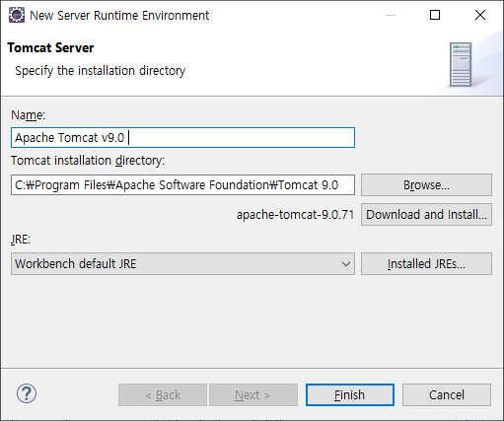The image size is (504, 421).
Task: Browse for the Tomcat installation directory
Action: [426, 185]
